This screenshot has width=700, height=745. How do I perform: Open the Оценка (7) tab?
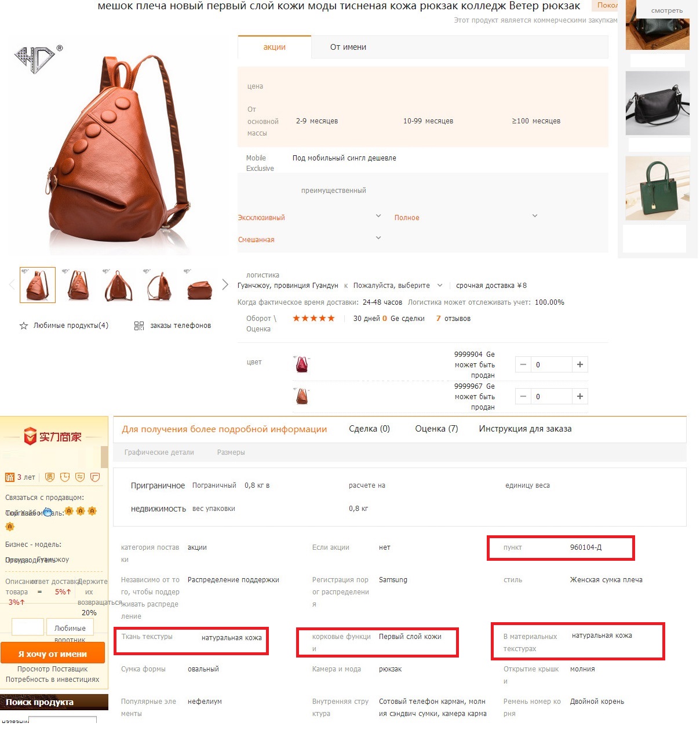436,429
